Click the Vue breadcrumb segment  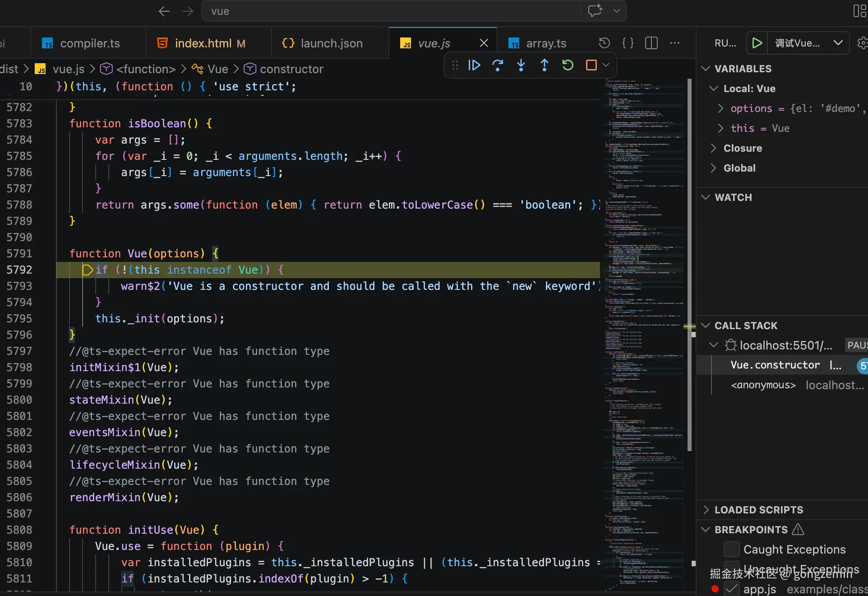coord(217,69)
